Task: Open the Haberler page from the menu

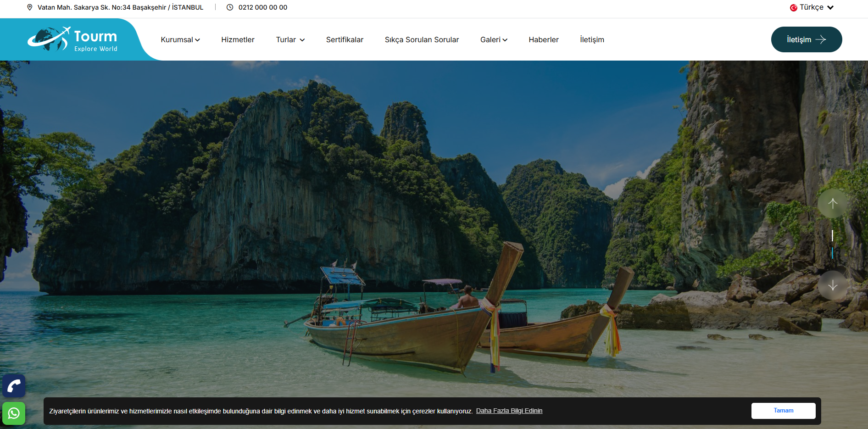Action: [x=543, y=39]
